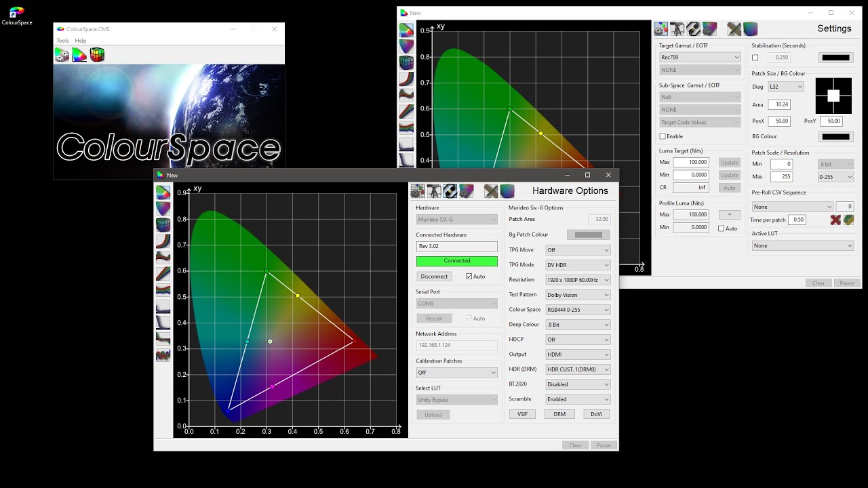Screen dimensions: 868x488
Task: Open tripod probe icon in Settings window toolbar
Action: click(x=677, y=29)
